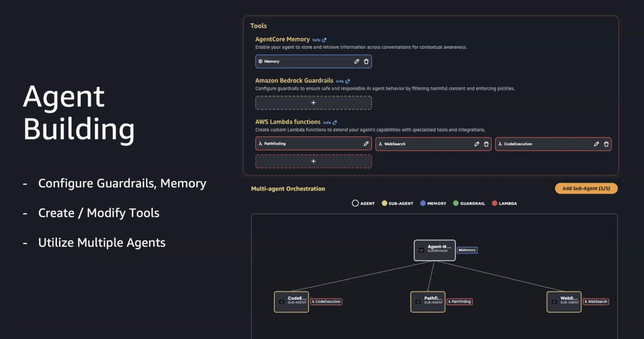644x339 pixels.
Task: Click the Sub-Agent legend yellow dot
Action: [x=384, y=203]
